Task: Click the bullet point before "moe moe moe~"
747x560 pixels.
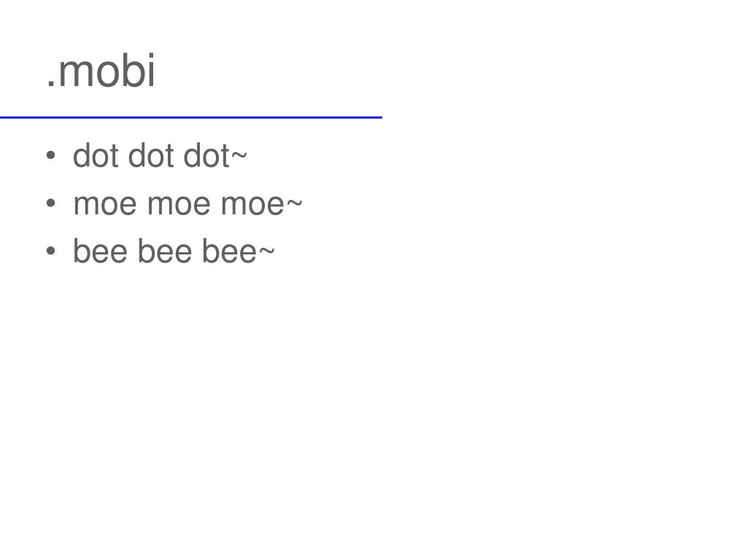Action: coord(51,203)
